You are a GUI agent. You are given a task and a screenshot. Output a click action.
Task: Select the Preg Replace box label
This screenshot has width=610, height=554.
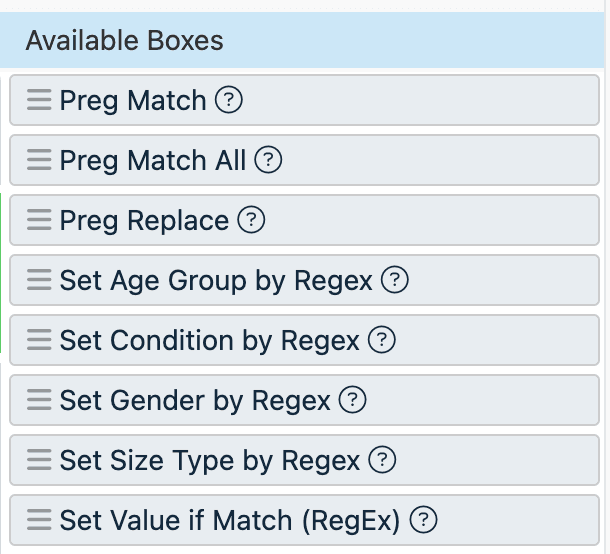(x=144, y=220)
